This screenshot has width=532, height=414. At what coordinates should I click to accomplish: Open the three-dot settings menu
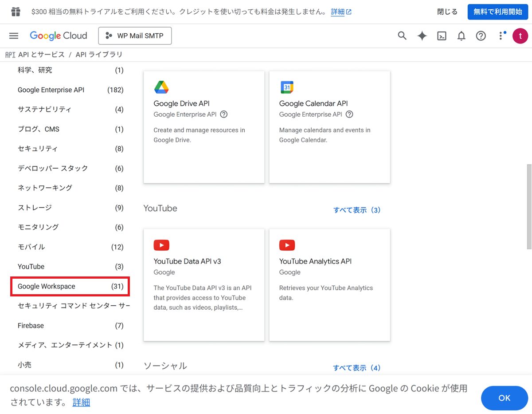[x=501, y=36]
